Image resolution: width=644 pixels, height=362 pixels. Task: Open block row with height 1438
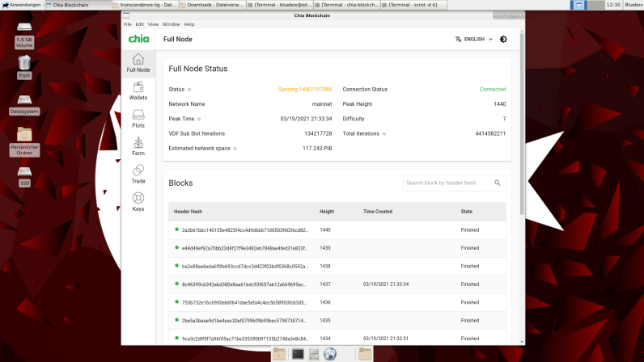pos(337,267)
